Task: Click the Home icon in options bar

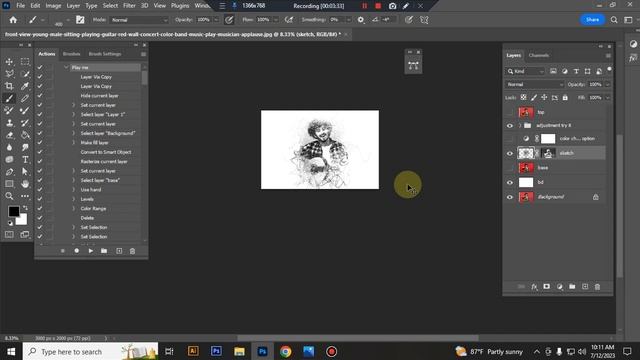Action: point(13,20)
